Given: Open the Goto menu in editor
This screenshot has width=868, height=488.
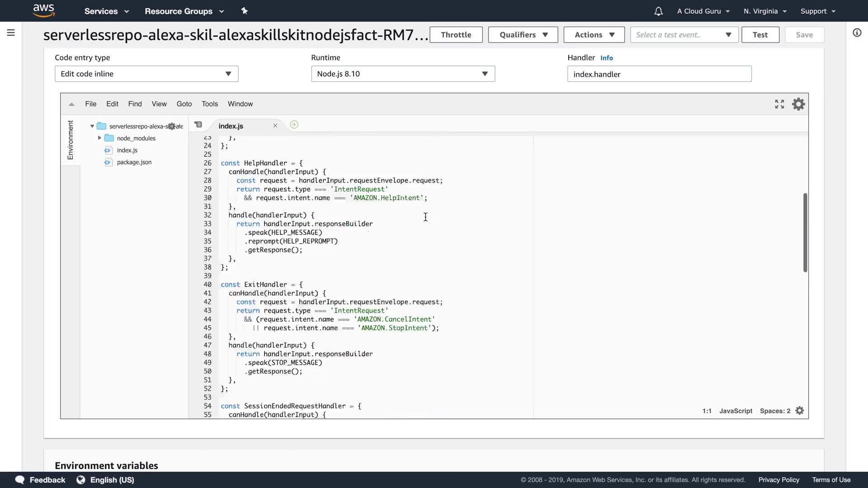Looking at the screenshot, I should click(x=184, y=104).
